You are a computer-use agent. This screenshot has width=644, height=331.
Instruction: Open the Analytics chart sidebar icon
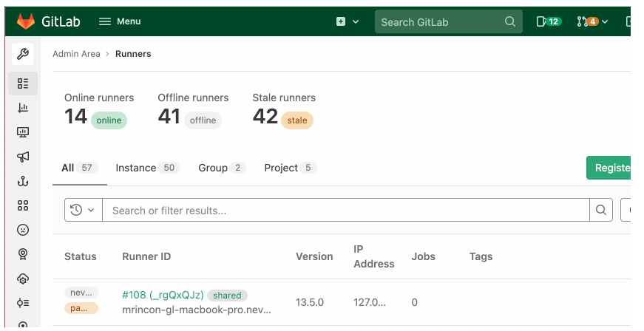pyautogui.click(x=23, y=108)
